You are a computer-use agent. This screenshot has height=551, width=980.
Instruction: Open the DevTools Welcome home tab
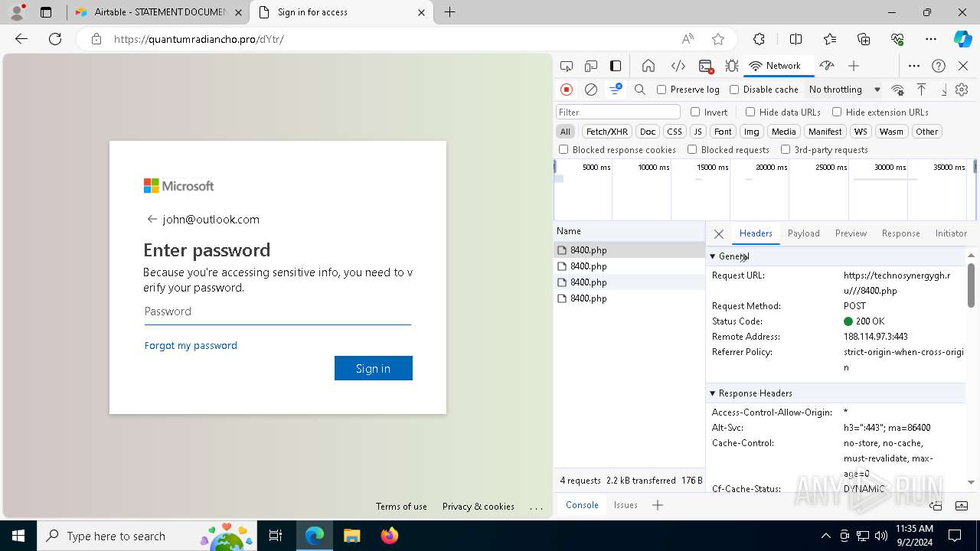(x=648, y=66)
